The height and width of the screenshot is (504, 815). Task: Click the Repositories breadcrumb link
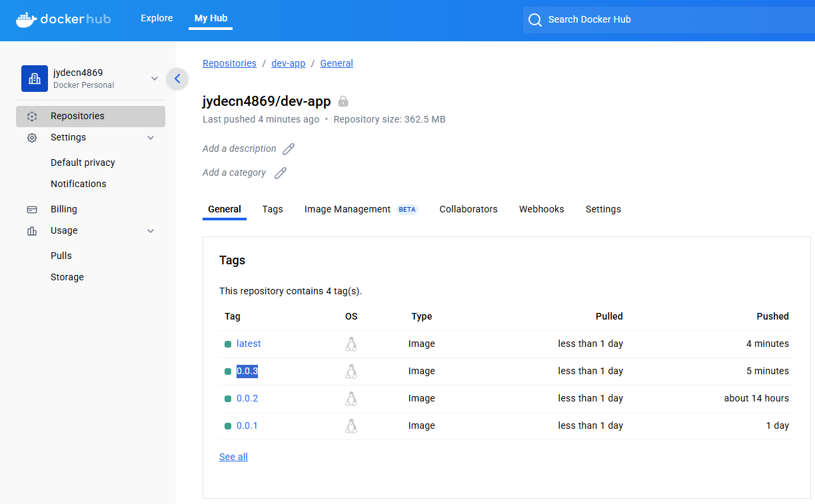229,63
